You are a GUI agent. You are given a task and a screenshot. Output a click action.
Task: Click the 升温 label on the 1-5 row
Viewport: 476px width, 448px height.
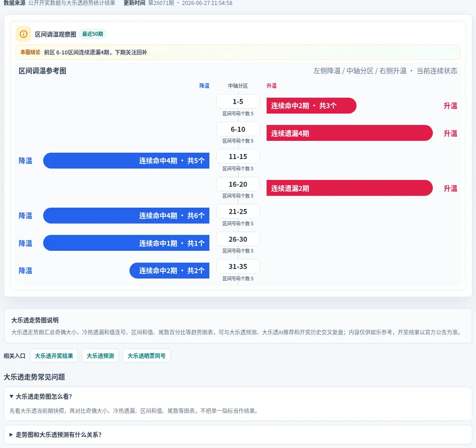pos(451,106)
